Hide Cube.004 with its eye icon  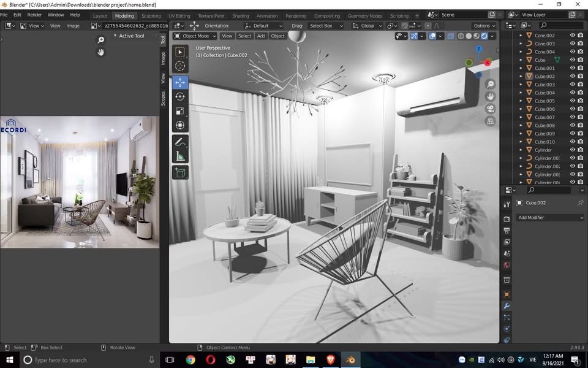pos(573,93)
